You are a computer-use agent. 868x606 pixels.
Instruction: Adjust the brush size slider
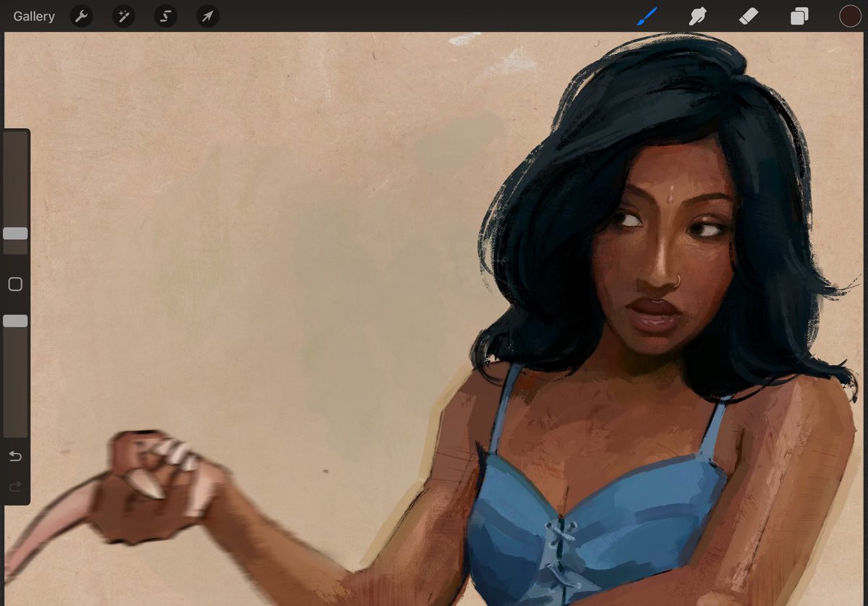(15, 233)
